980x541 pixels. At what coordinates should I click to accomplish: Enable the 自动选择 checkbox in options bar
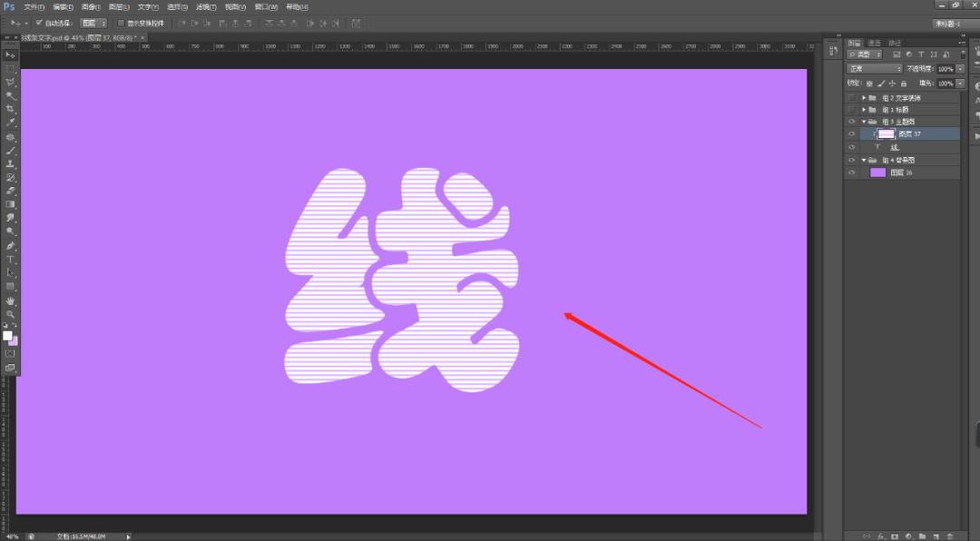(x=41, y=23)
